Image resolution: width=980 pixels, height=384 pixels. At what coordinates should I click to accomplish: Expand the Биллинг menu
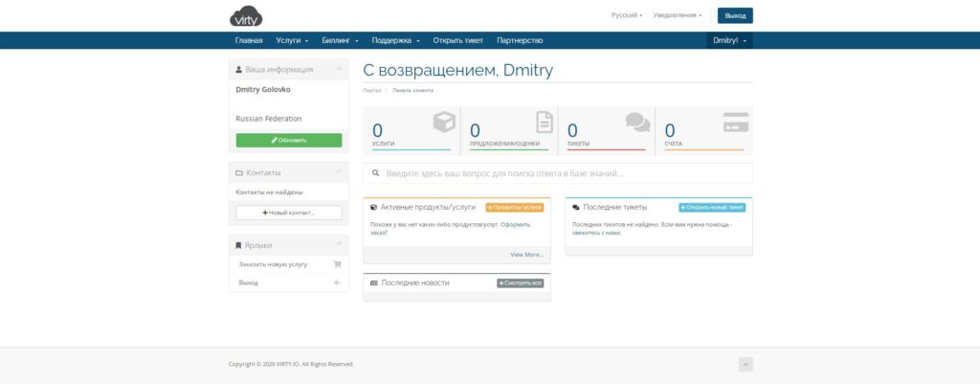[x=340, y=40]
